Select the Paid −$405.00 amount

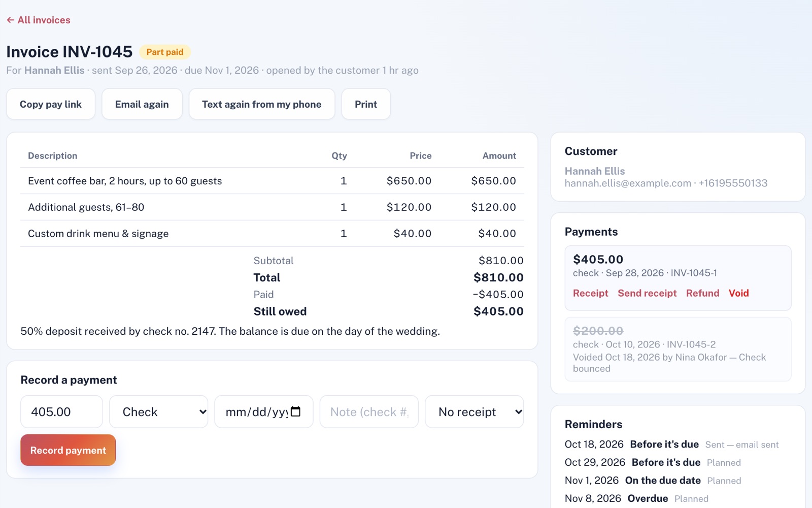click(498, 295)
